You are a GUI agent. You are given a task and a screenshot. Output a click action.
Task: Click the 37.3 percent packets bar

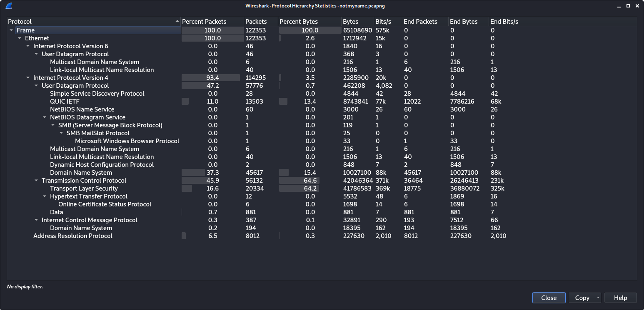194,173
